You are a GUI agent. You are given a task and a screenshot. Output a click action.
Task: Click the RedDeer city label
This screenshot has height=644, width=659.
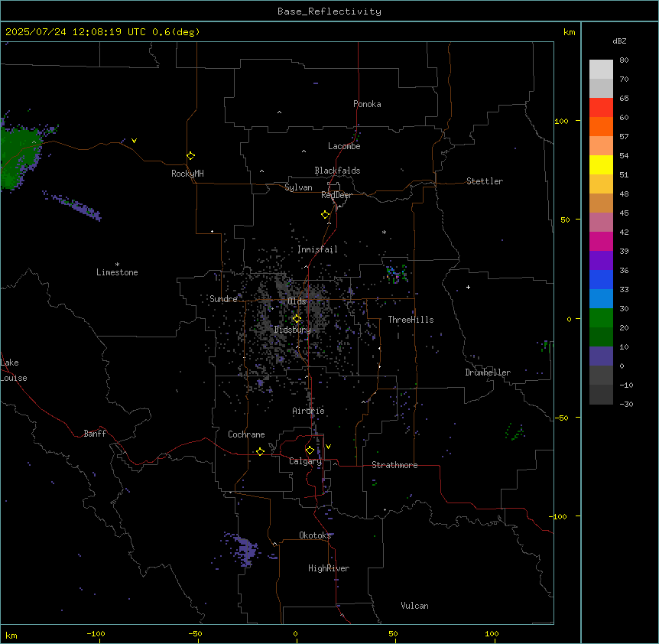pyautogui.click(x=336, y=195)
